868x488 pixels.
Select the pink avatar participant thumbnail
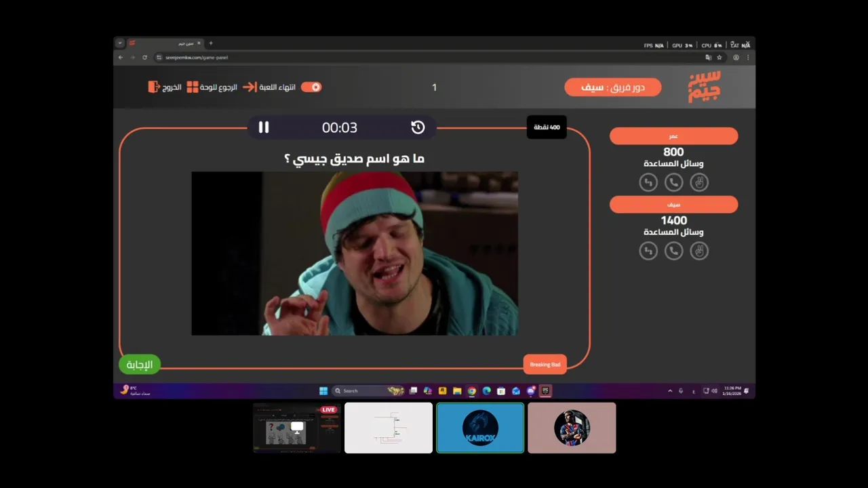click(x=572, y=428)
